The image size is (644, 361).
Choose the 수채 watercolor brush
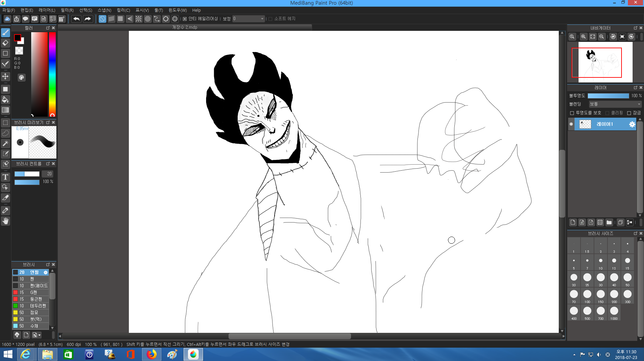34,326
